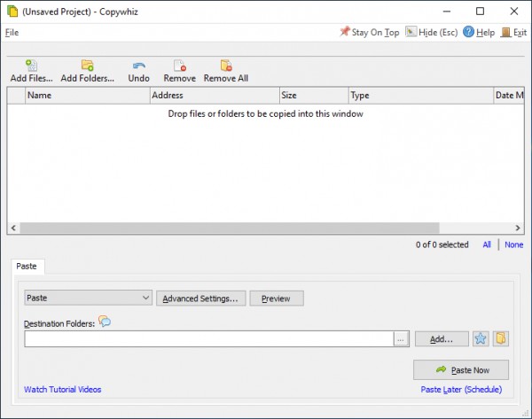
Task: Sort by the Size column header
Action: coord(315,96)
